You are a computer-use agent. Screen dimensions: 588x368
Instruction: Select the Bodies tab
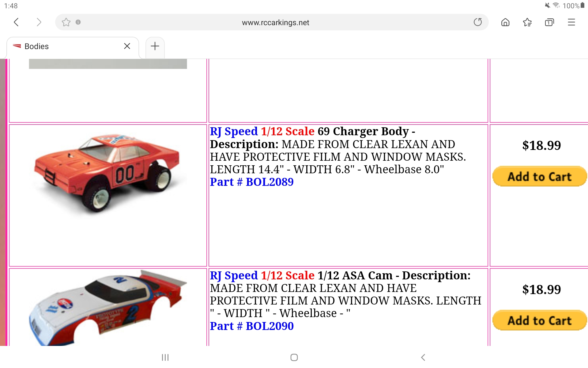click(x=73, y=47)
